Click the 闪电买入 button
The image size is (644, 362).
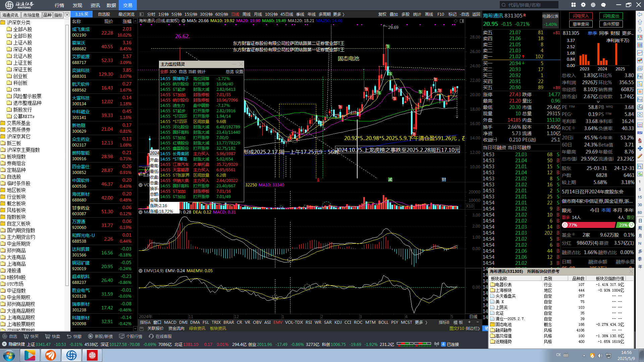581,16
